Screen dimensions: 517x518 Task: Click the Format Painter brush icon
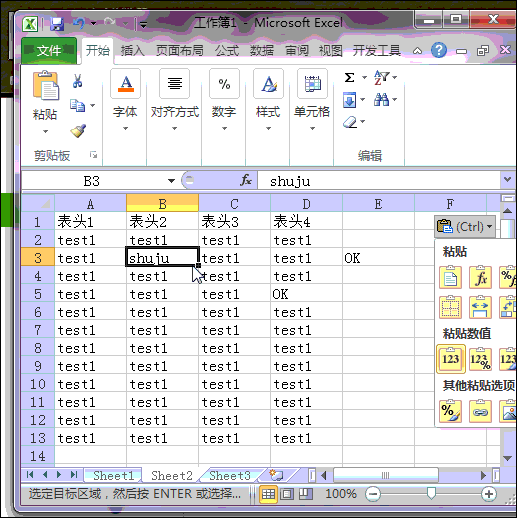pos(78,131)
